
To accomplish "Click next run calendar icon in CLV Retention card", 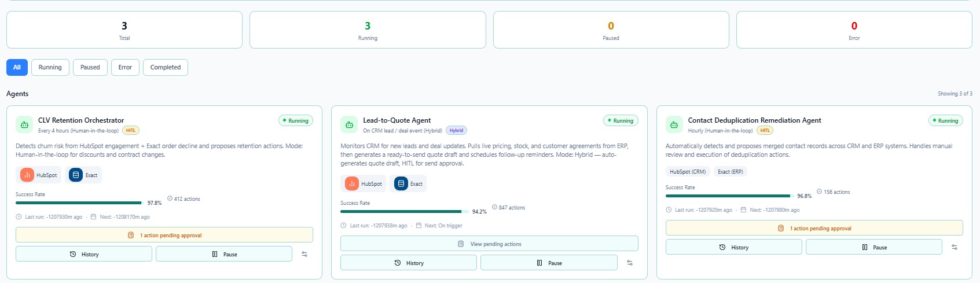I will (93, 217).
